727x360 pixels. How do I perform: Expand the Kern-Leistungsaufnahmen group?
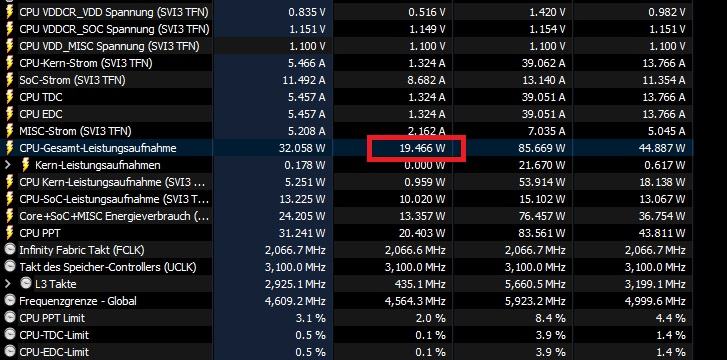[x=8, y=165]
